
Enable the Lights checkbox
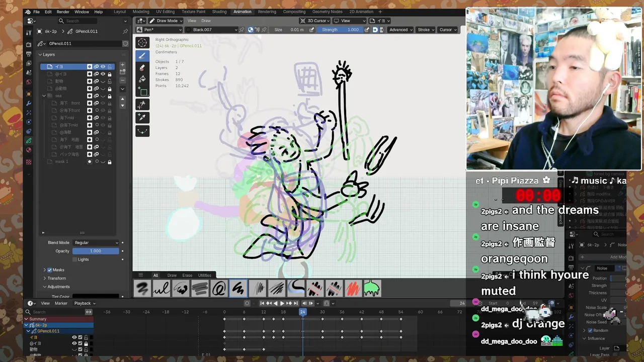point(75,259)
